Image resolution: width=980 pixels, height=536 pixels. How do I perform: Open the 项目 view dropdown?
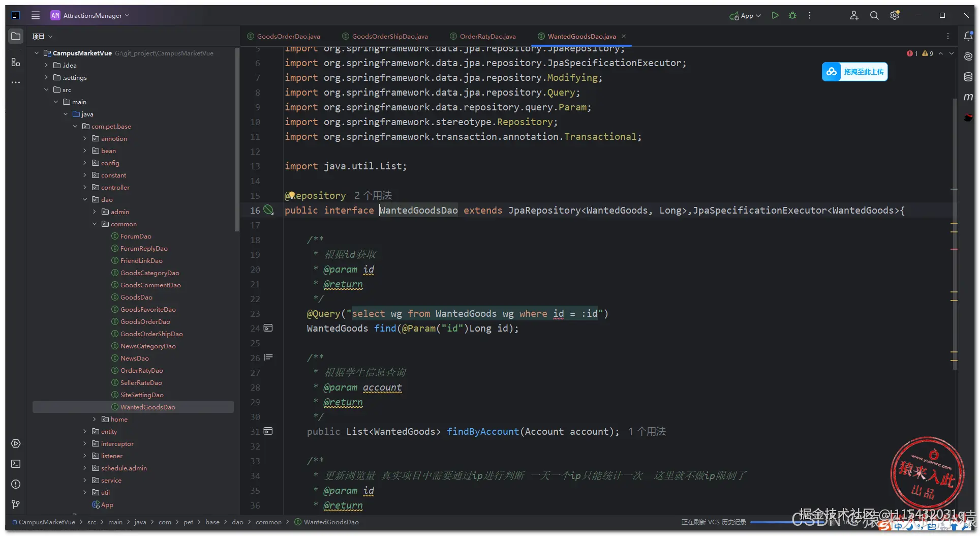coord(43,36)
